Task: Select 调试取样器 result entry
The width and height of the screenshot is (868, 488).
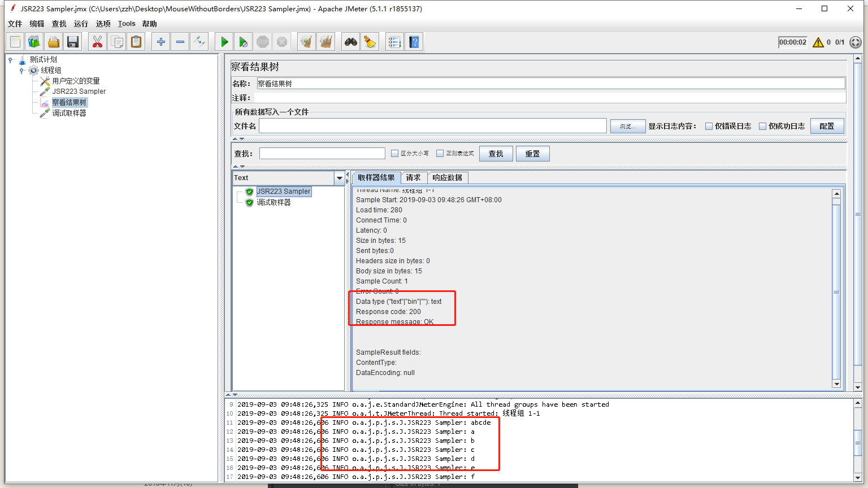Action: pyautogui.click(x=274, y=202)
